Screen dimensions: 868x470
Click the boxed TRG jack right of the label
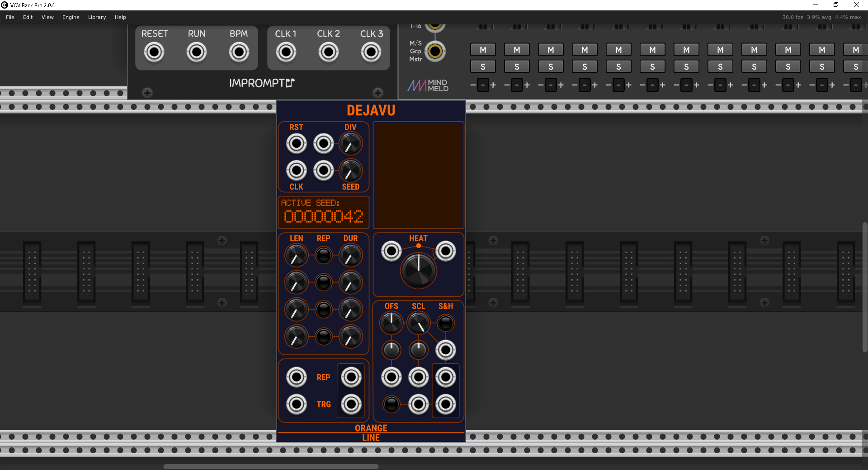(351, 404)
